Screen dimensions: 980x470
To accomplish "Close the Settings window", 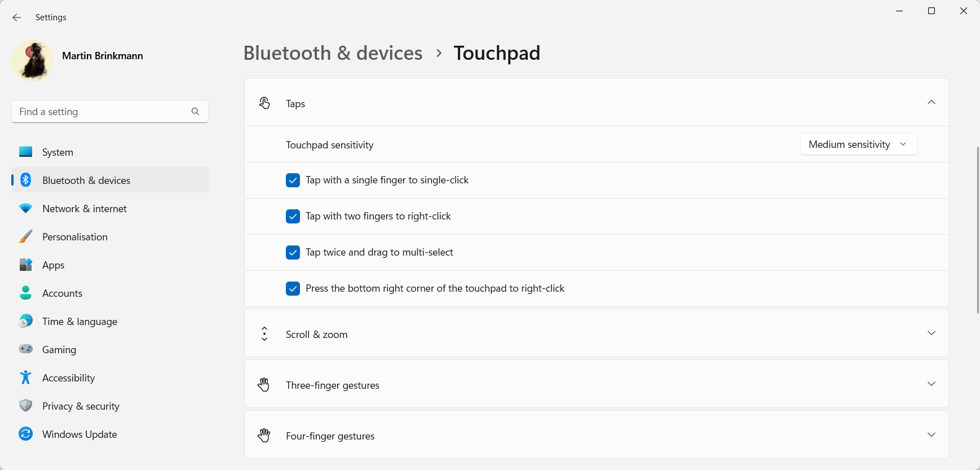I will [964, 11].
